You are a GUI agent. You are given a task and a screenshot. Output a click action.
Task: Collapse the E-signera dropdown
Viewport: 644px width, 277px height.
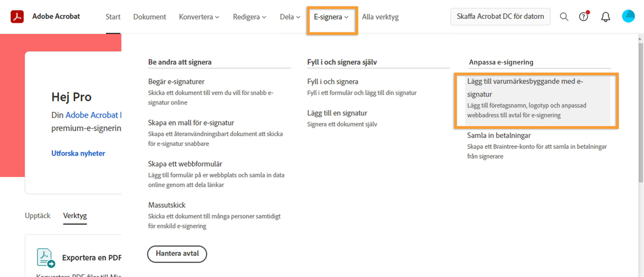click(x=331, y=17)
